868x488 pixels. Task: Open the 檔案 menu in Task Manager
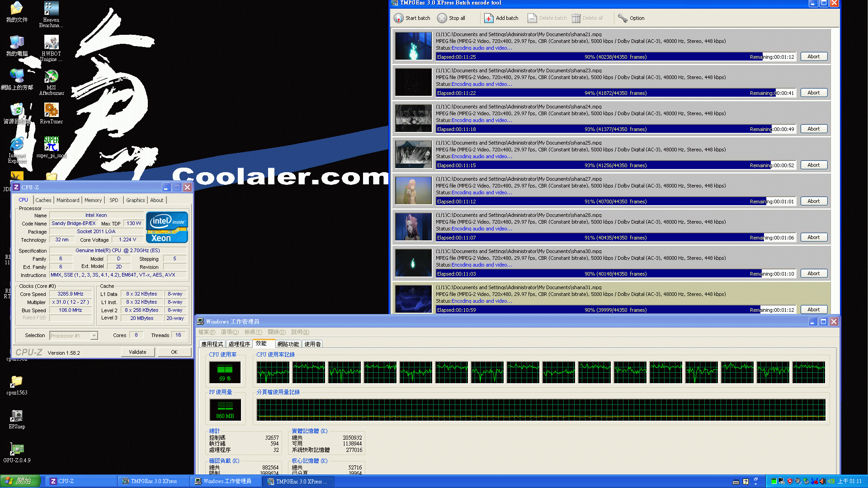[207, 332]
